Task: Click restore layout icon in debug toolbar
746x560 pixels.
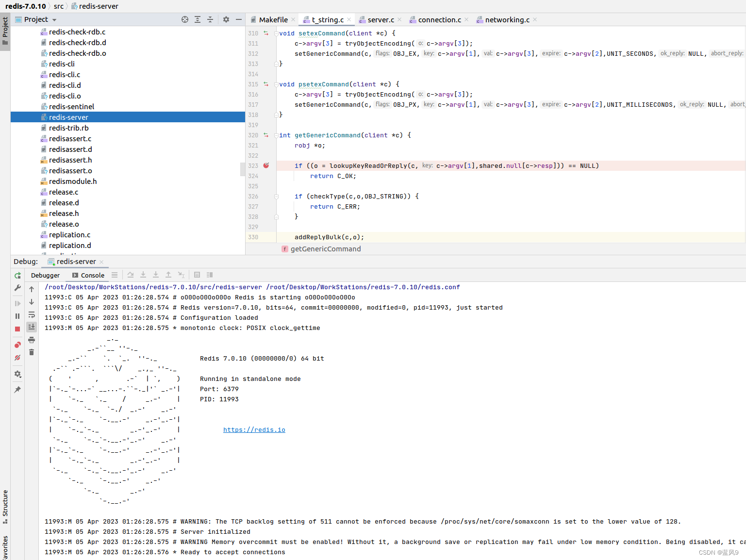Action: pos(210,275)
